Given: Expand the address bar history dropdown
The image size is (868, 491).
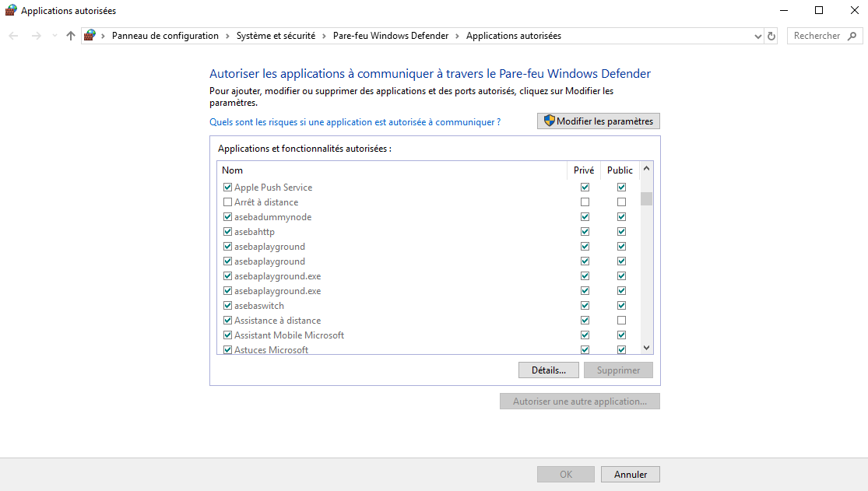Looking at the screenshot, I should point(757,36).
